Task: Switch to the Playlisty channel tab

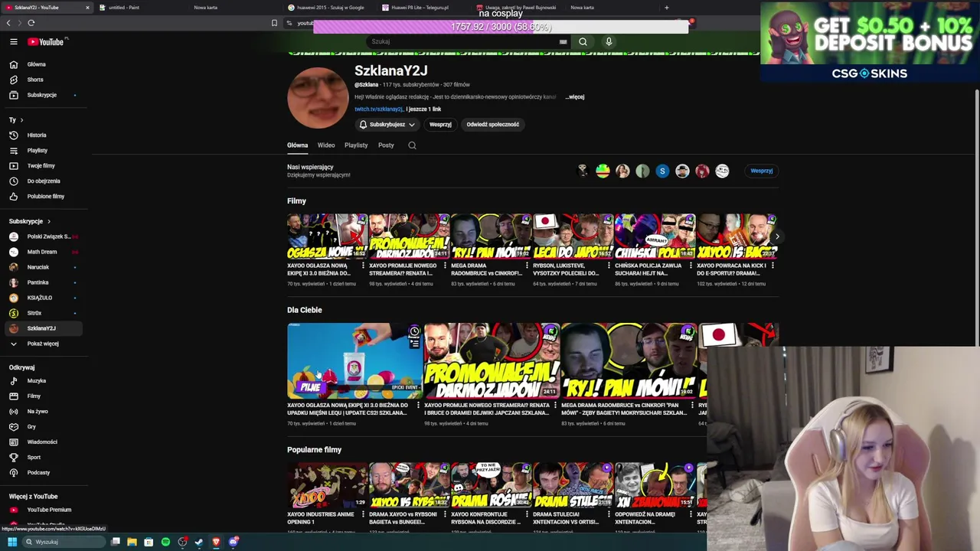Action: click(x=356, y=145)
